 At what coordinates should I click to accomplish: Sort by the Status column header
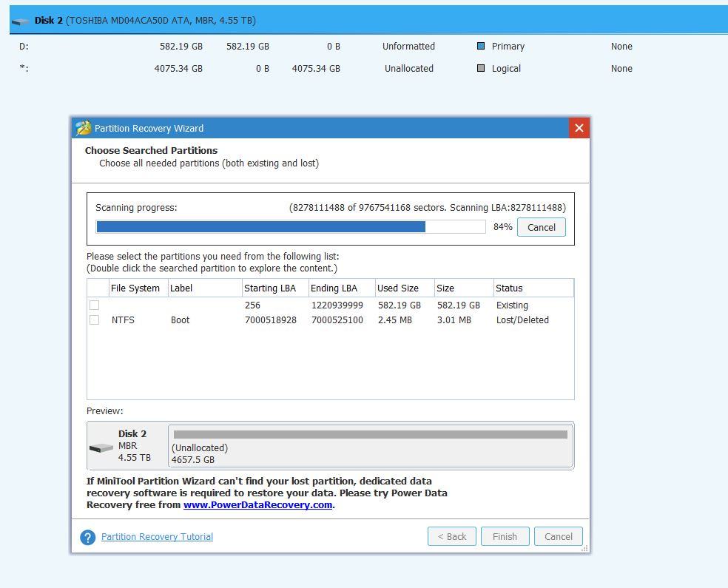point(533,288)
